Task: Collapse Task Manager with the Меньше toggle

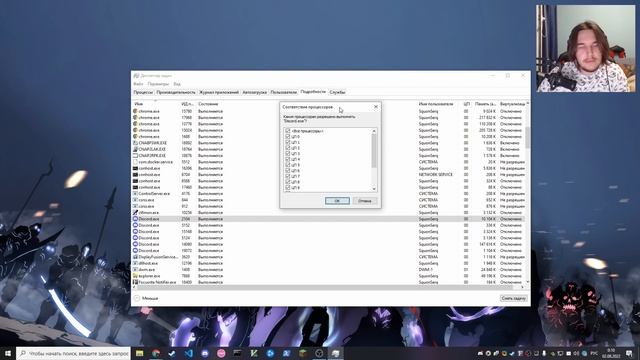Action: pos(146,298)
